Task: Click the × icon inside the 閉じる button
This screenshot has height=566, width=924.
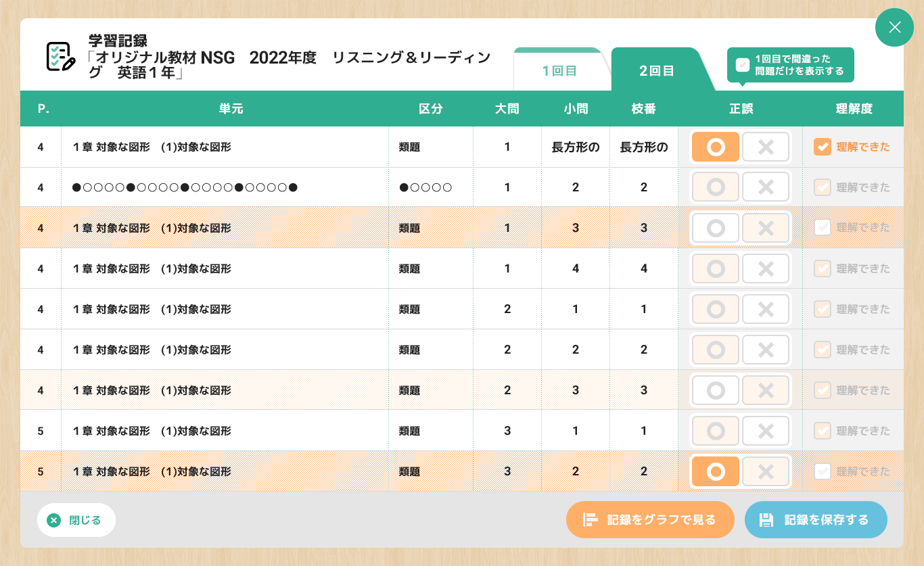Action: [x=53, y=520]
